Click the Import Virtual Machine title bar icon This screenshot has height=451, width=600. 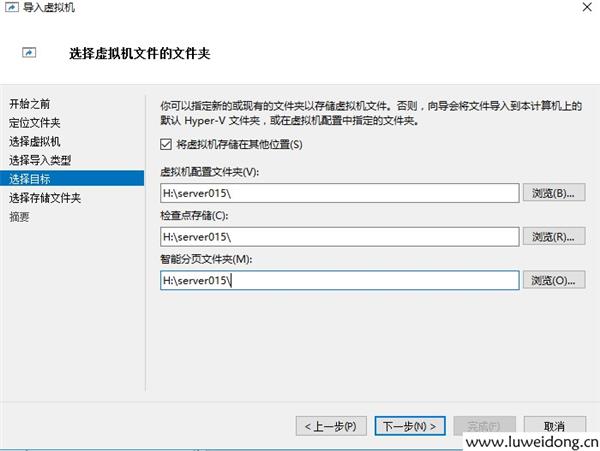(11, 8)
